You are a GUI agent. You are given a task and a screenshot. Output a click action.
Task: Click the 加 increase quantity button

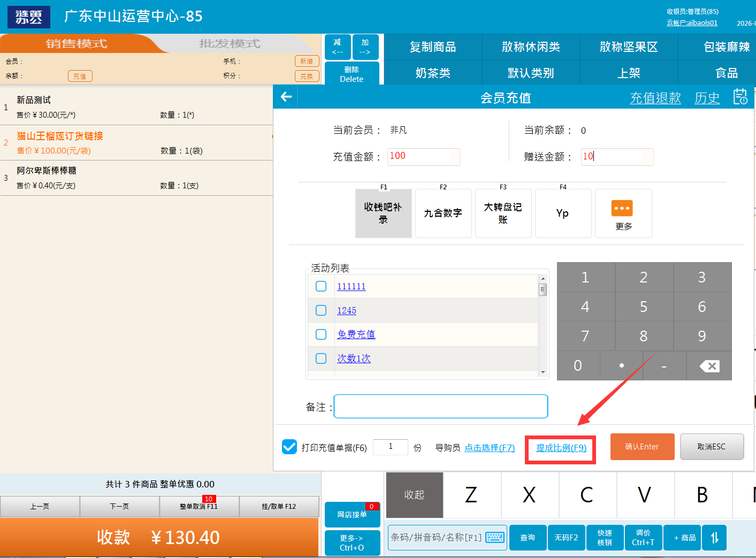tap(365, 47)
